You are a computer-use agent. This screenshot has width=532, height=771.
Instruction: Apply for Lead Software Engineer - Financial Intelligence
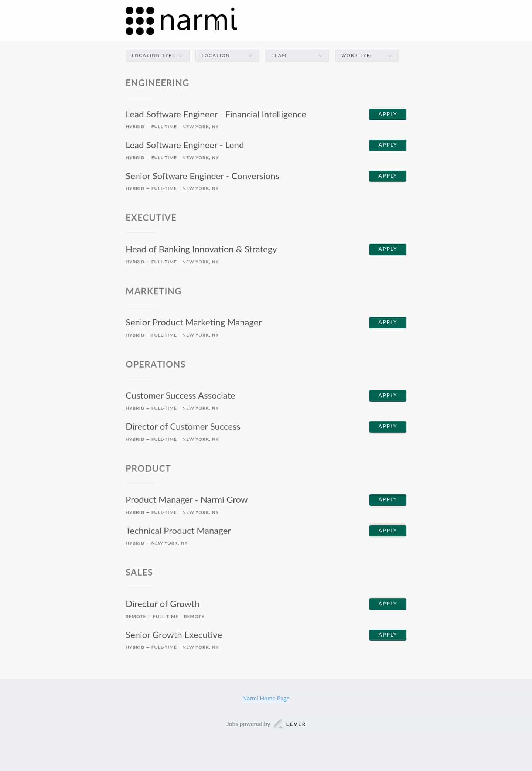pyautogui.click(x=388, y=115)
